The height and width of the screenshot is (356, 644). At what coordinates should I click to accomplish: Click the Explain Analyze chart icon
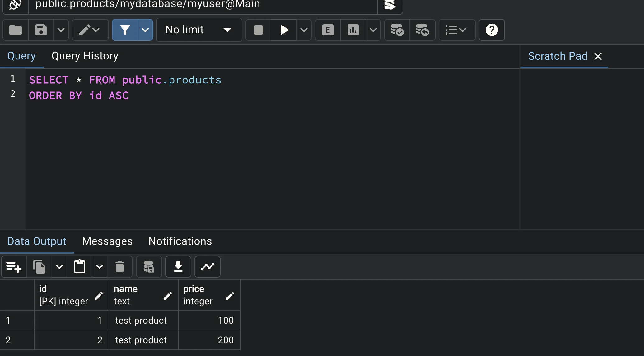tap(353, 30)
